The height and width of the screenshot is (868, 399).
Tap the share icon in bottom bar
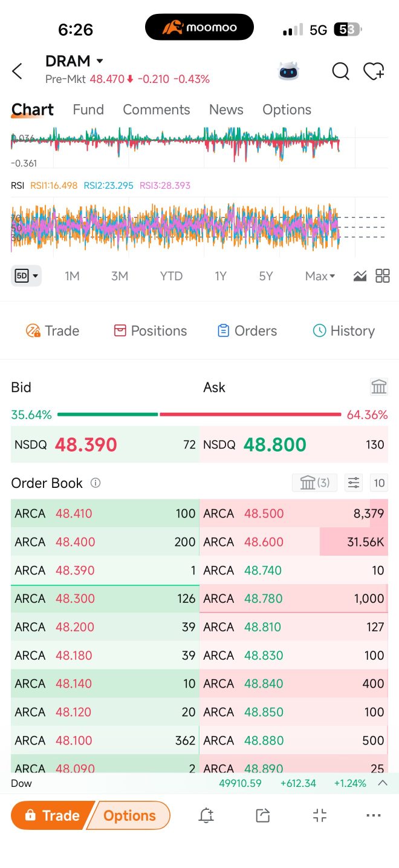pyautogui.click(x=262, y=815)
